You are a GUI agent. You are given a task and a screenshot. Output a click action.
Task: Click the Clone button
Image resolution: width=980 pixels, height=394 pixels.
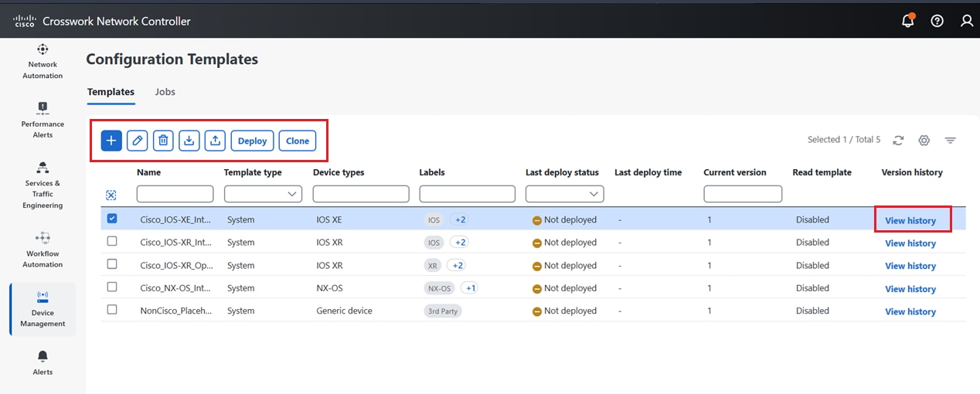point(298,141)
